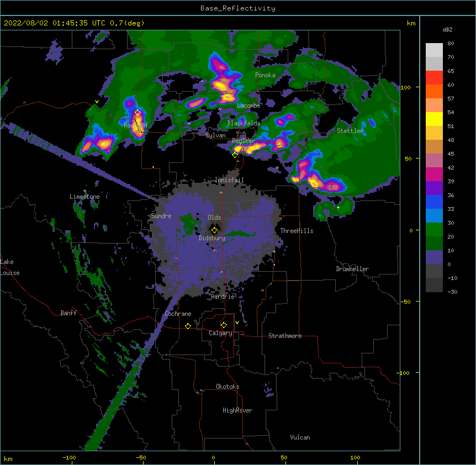
Task: Click the 39 dBZ magenta legend swatch
Action: 434,174
